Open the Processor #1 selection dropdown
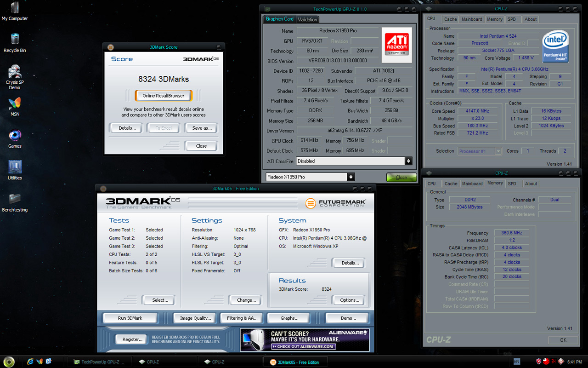Screen dimensions: 588x368 tap(480, 151)
